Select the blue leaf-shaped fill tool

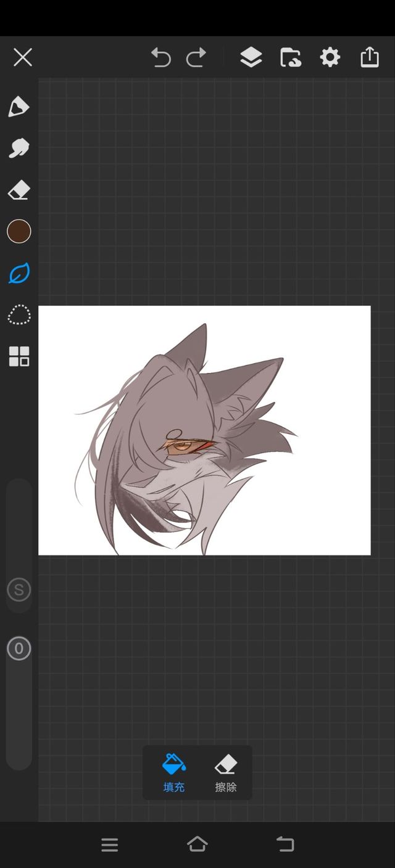coord(19,273)
